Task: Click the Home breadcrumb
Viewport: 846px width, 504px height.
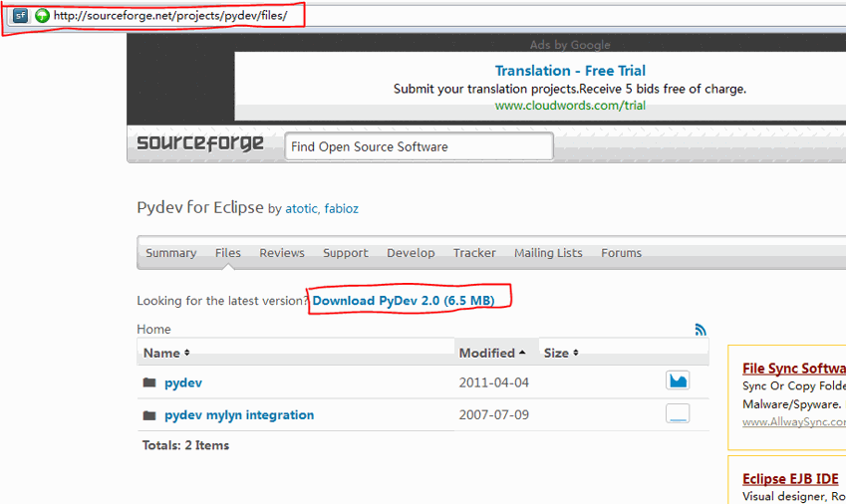Action: 153,330
